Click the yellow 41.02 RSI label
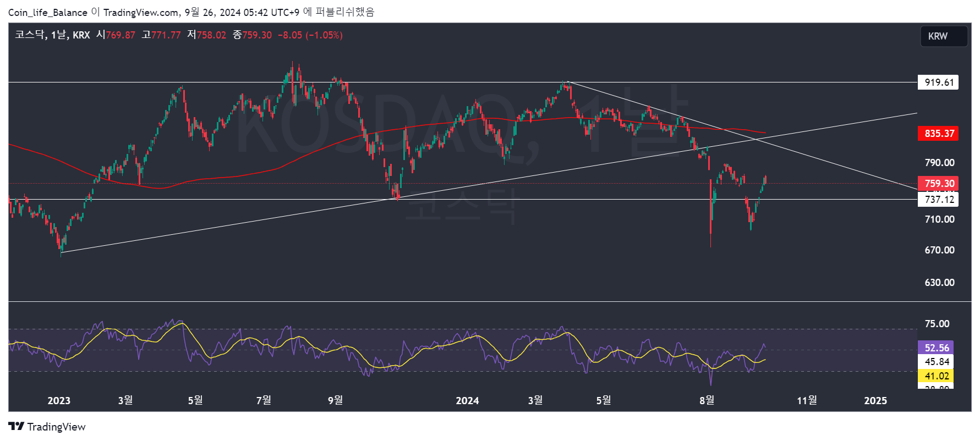Screen dimensions: 980x441 [936, 376]
